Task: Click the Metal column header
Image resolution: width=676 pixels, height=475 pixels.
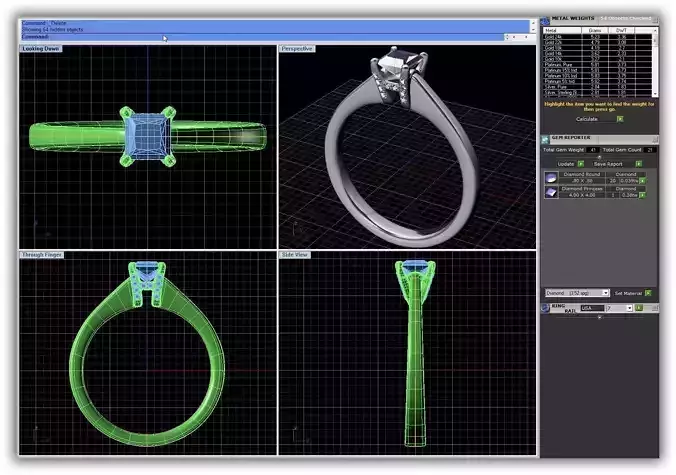Action: pyautogui.click(x=562, y=31)
